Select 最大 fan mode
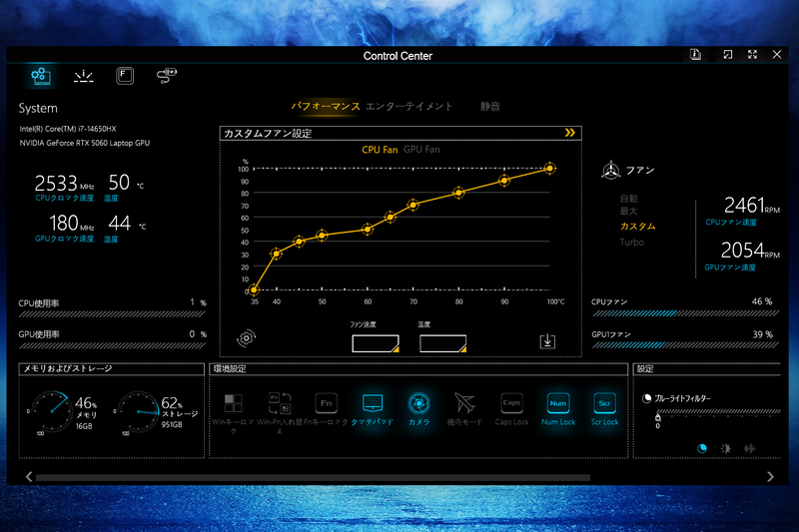 [x=629, y=211]
